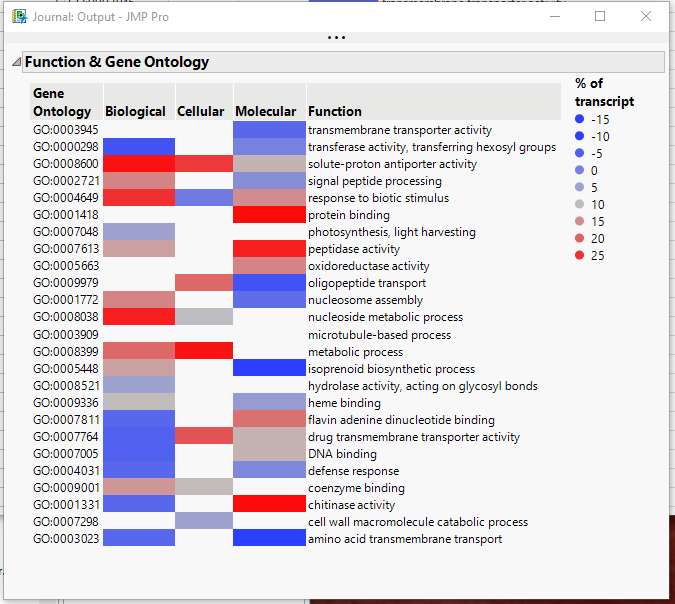675x604 pixels.
Task: Click the -15 legend marker
Action: coord(580,119)
